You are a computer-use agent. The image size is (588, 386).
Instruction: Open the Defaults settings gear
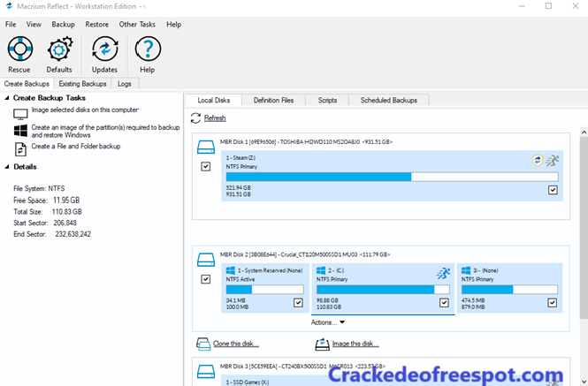[x=59, y=49]
